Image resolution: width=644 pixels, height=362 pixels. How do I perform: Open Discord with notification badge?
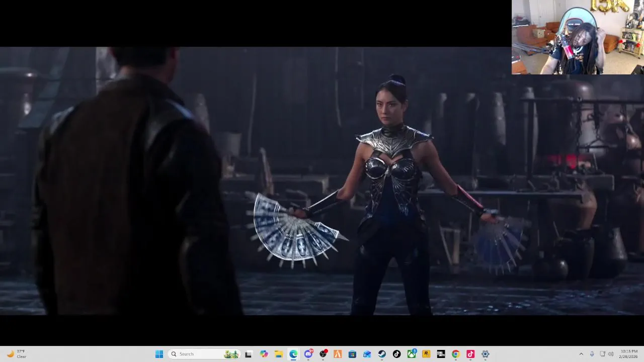308,354
